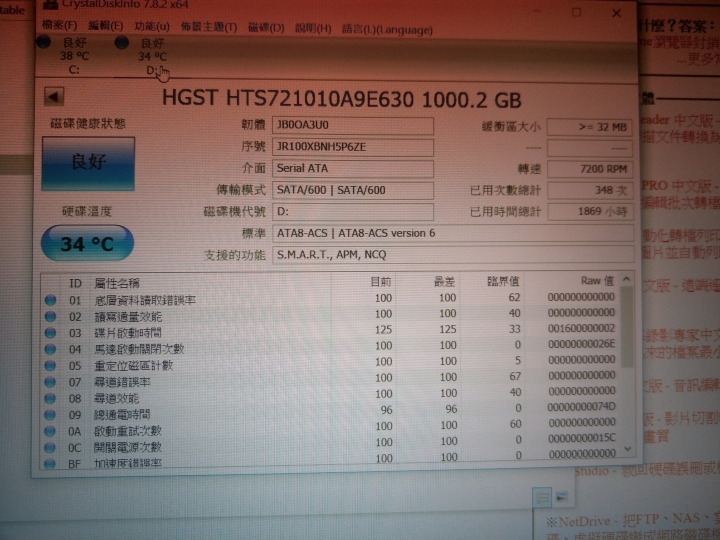Open the 佈景主題(T) menu
Viewport: 720px width, 540px height.
[x=209, y=28]
